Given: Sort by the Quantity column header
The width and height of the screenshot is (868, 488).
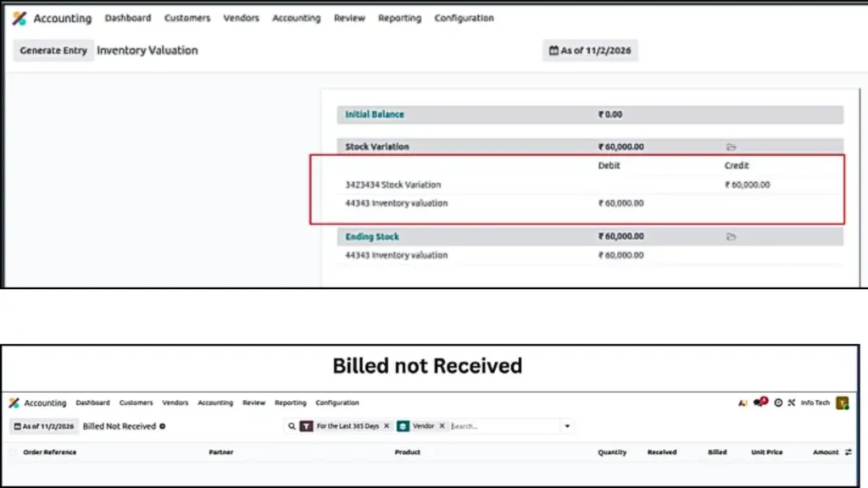Looking at the screenshot, I should tap(612, 452).
